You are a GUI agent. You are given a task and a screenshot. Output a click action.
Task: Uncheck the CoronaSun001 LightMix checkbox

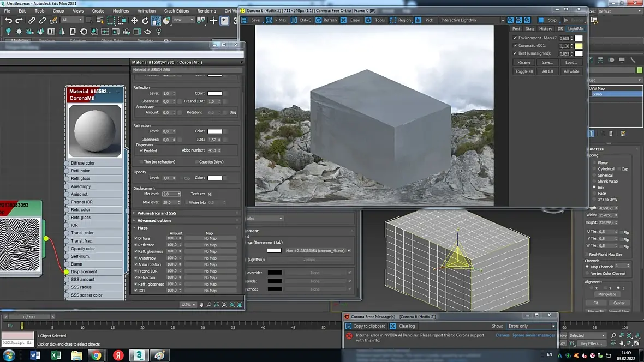click(515, 46)
